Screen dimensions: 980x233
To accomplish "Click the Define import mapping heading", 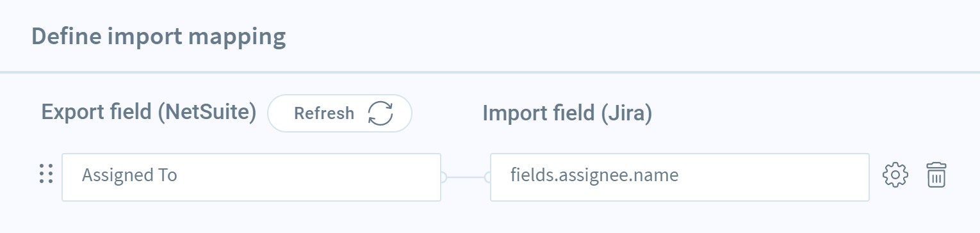I will coord(159,36).
